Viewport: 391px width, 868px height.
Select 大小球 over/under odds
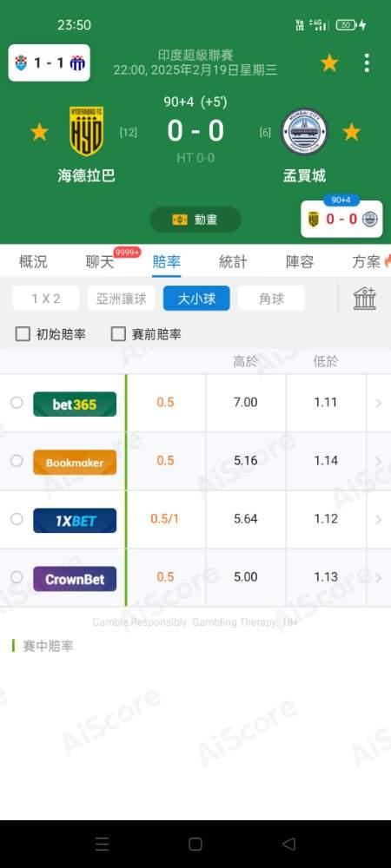[196, 299]
